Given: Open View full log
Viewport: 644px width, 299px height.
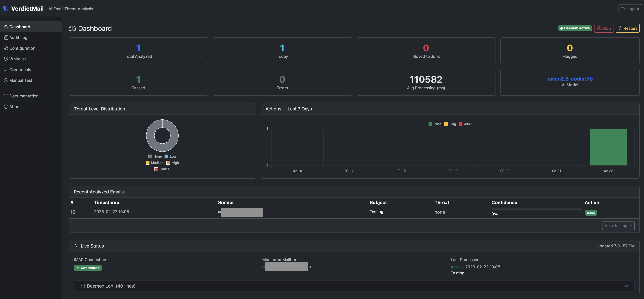Looking at the screenshot, I should coord(618,226).
